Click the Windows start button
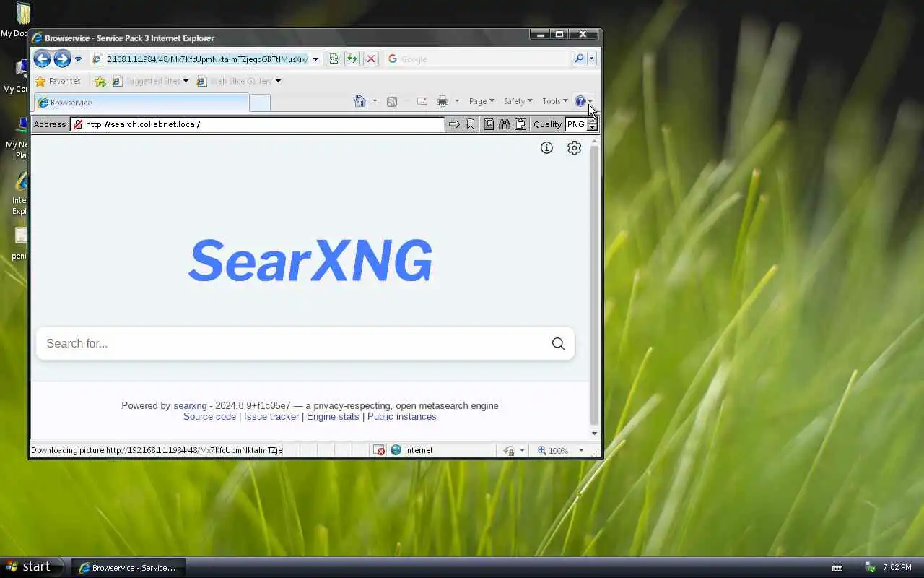Screen dimensions: 924x578 click(x=31, y=567)
